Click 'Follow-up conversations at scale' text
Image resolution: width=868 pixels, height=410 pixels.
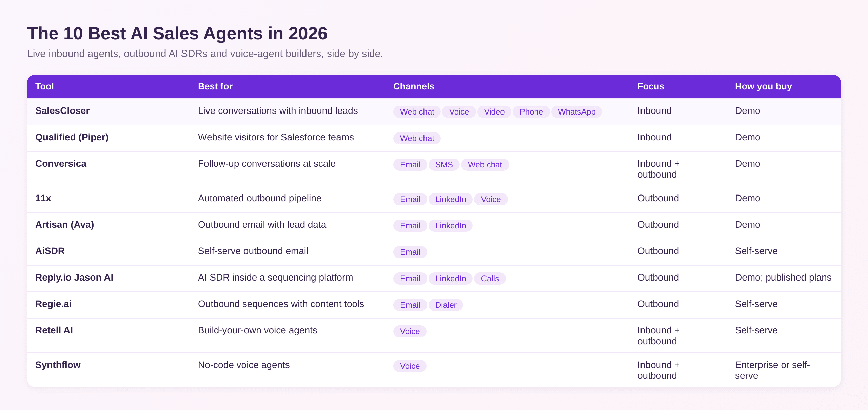point(267,164)
